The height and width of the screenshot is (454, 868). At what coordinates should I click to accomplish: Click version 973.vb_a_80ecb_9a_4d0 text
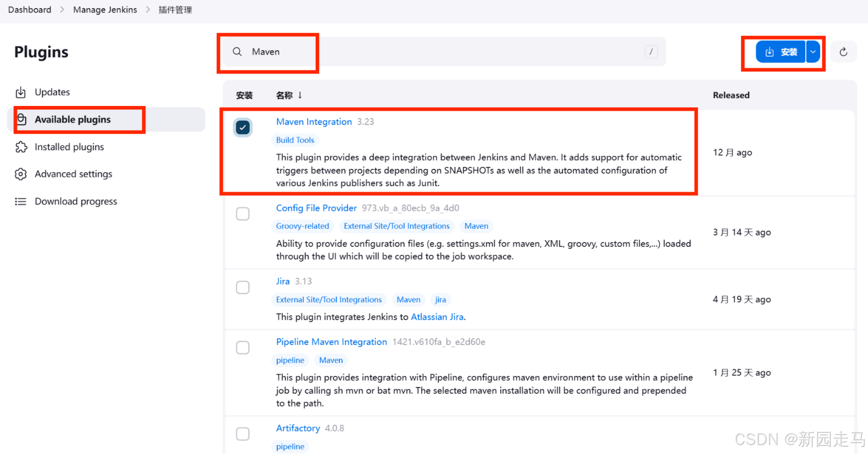coord(410,208)
